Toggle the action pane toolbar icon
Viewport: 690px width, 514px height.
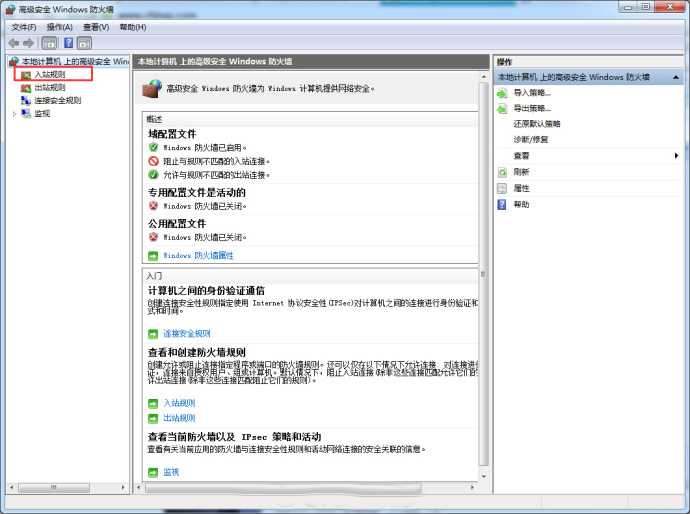[x=84, y=43]
